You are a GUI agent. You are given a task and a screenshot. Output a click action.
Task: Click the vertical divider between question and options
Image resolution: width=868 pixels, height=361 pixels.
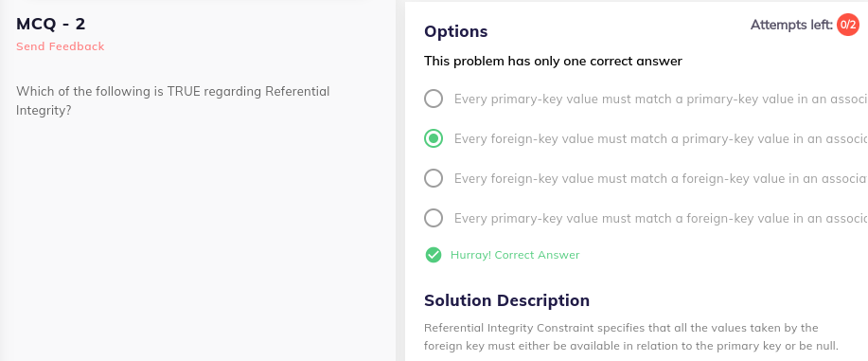click(x=400, y=180)
